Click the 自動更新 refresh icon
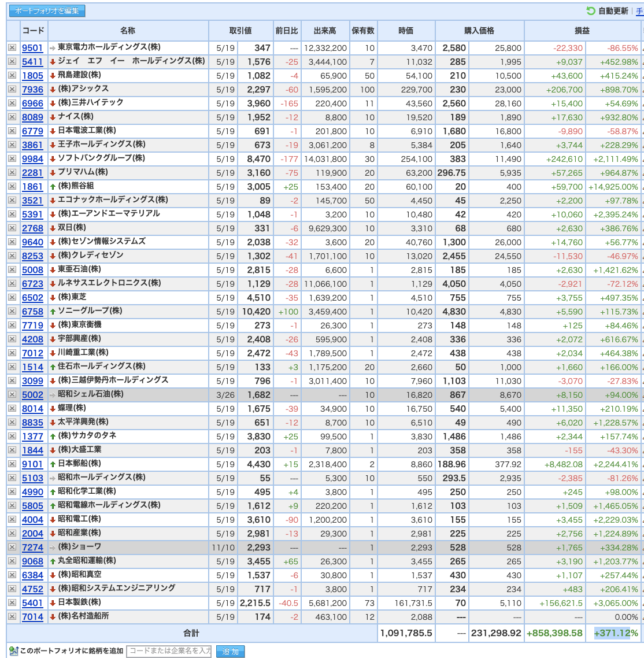The image size is (644, 658). coord(591,11)
